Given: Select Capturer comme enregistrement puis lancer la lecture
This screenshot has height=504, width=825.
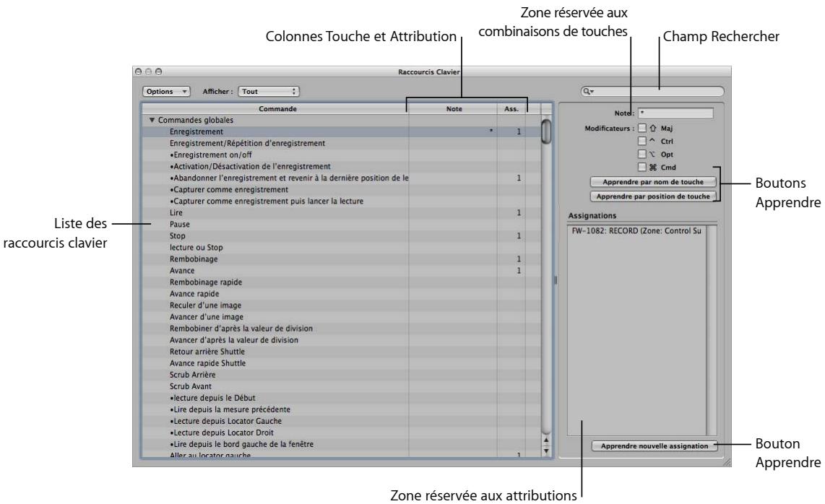Looking at the screenshot, I should [x=341, y=201].
